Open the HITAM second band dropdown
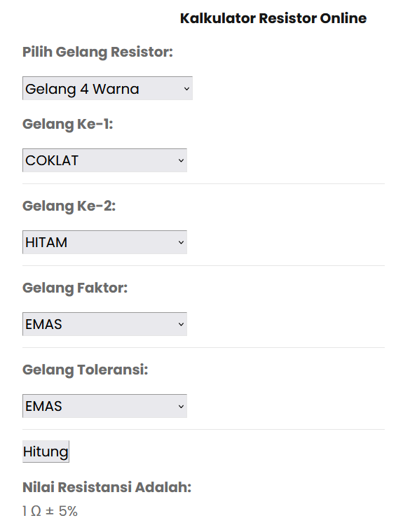 104,242
